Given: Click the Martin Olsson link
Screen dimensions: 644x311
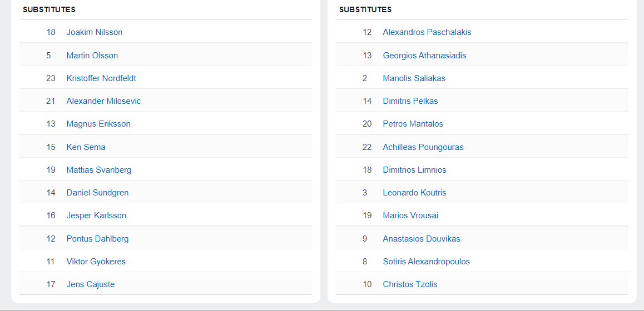Looking at the screenshot, I should click(92, 56).
